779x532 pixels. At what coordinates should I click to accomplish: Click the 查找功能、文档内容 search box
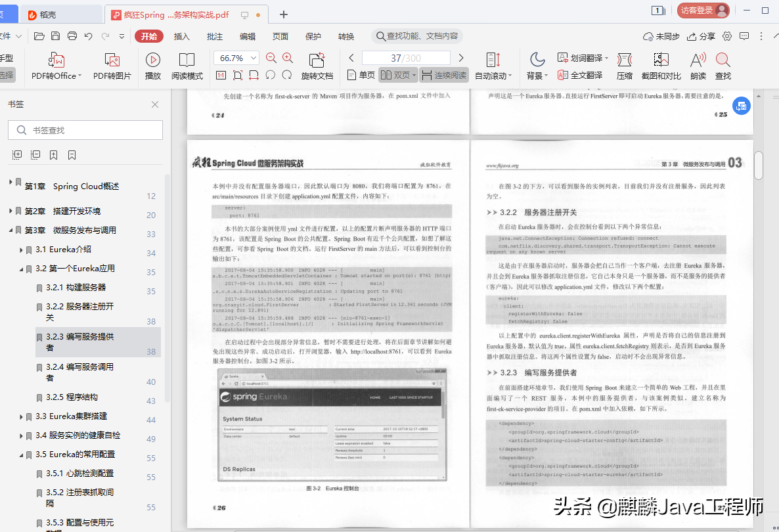coord(417,35)
